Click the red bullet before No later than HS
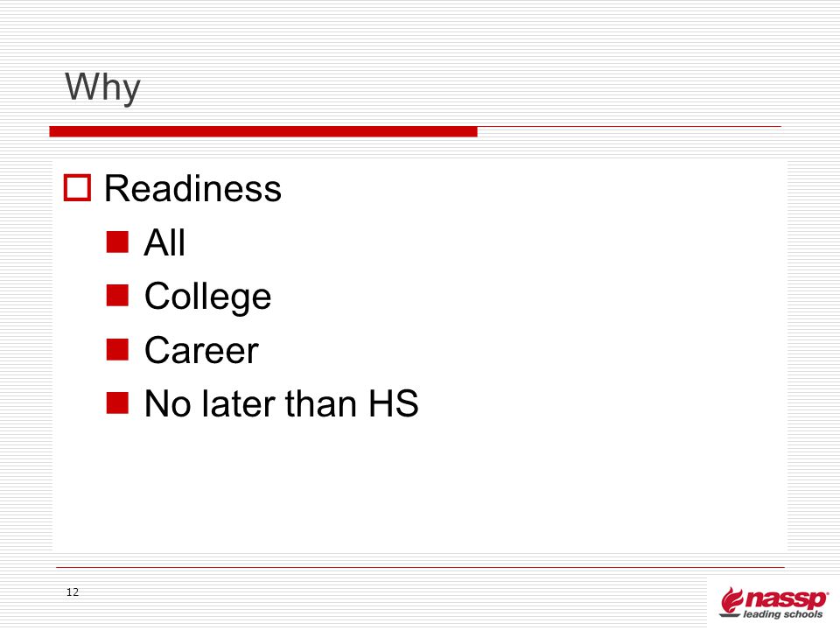The height and width of the screenshot is (630, 840). (117, 402)
